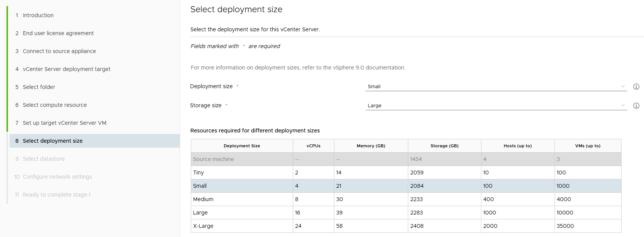Click info icon beside Storage size
The image size is (644, 237).
click(x=636, y=106)
